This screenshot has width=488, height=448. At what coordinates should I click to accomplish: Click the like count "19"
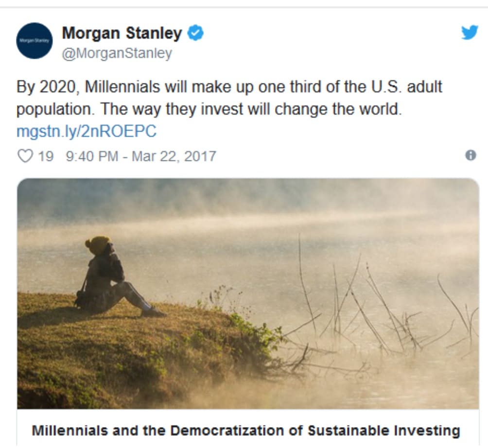tap(45, 156)
